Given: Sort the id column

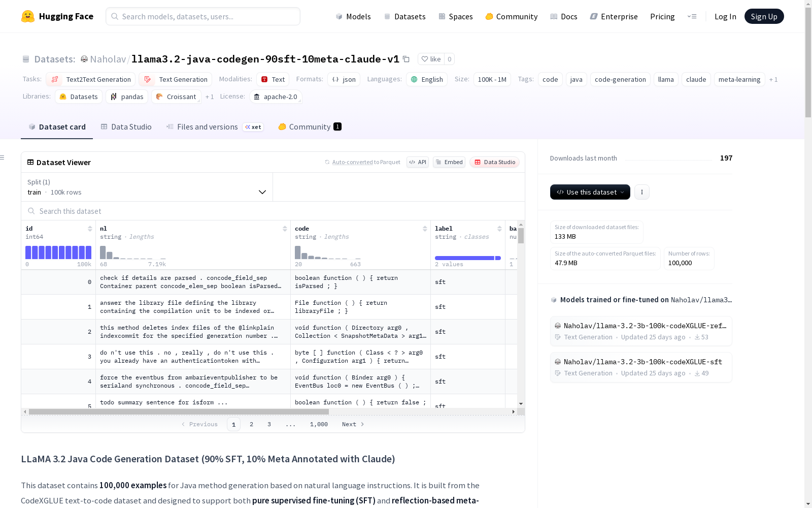Looking at the screenshot, I should (x=90, y=229).
